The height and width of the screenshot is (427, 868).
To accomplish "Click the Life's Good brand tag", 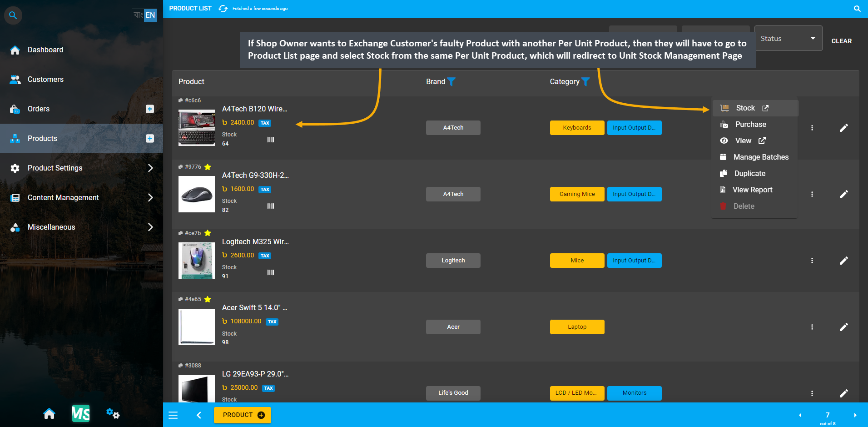I will 453,393.
